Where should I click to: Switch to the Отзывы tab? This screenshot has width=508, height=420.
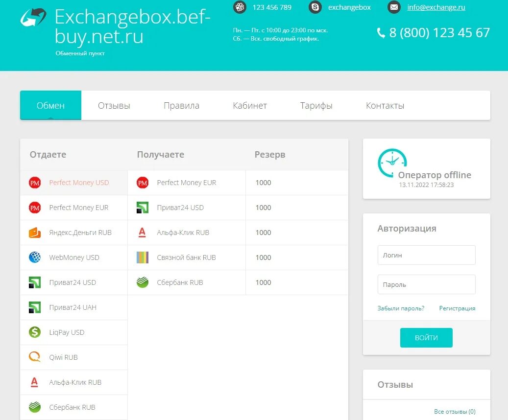[x=114, y=106]
